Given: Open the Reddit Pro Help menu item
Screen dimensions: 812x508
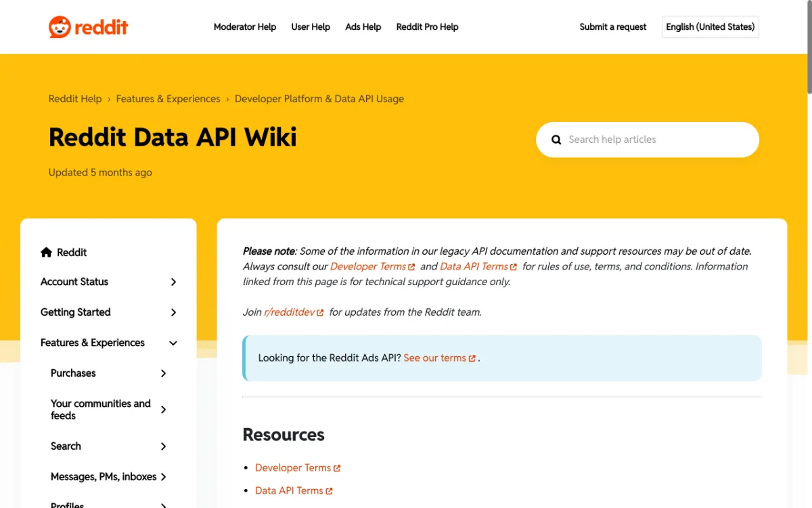Looking at the screenshot, I should (x=428, y=27).
